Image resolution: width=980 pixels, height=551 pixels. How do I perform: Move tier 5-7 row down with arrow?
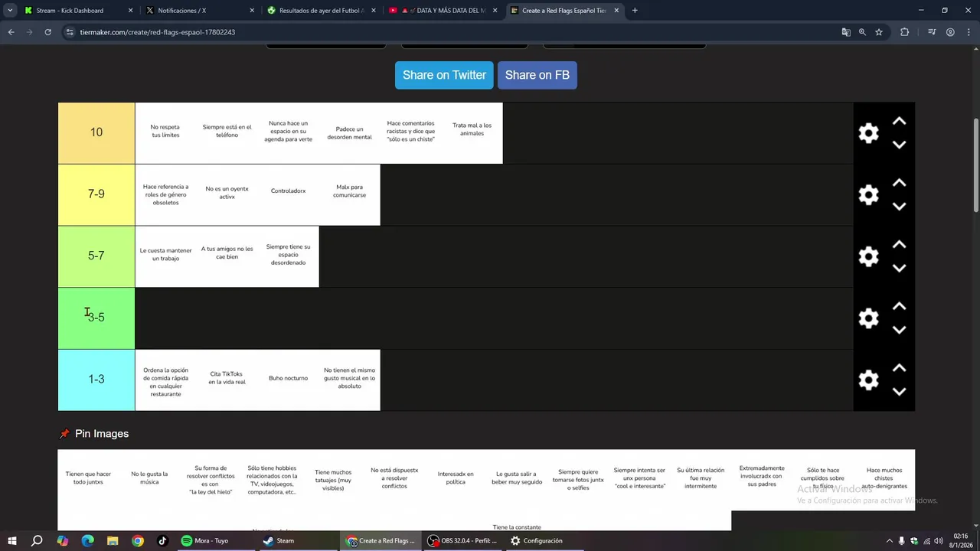pos(899,269)
